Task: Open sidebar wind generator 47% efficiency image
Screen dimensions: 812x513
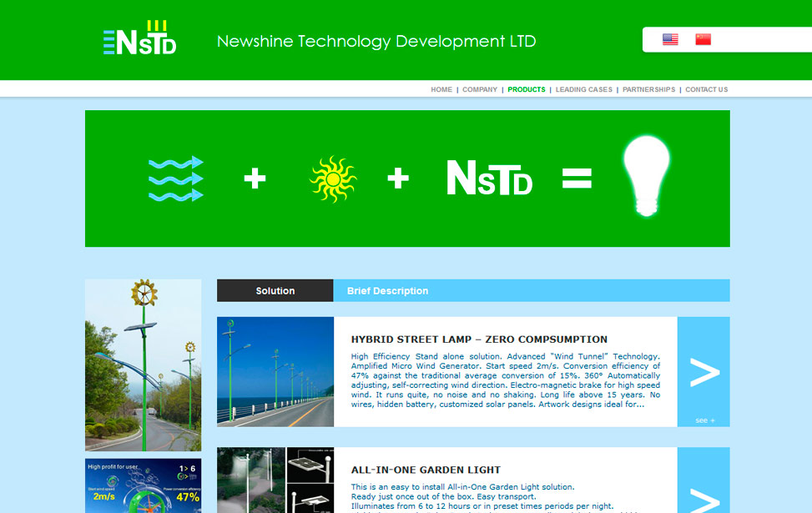Action: (143, 485)
